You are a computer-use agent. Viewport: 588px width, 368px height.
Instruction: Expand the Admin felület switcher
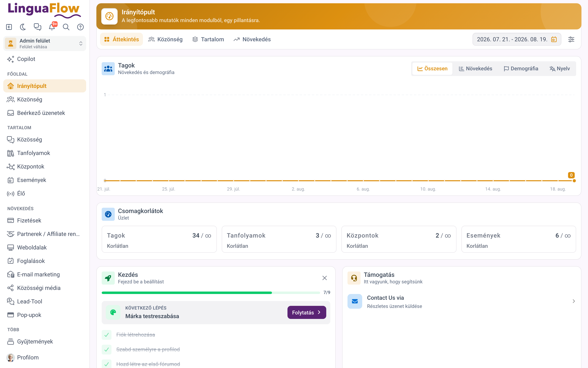coord(45,44)
